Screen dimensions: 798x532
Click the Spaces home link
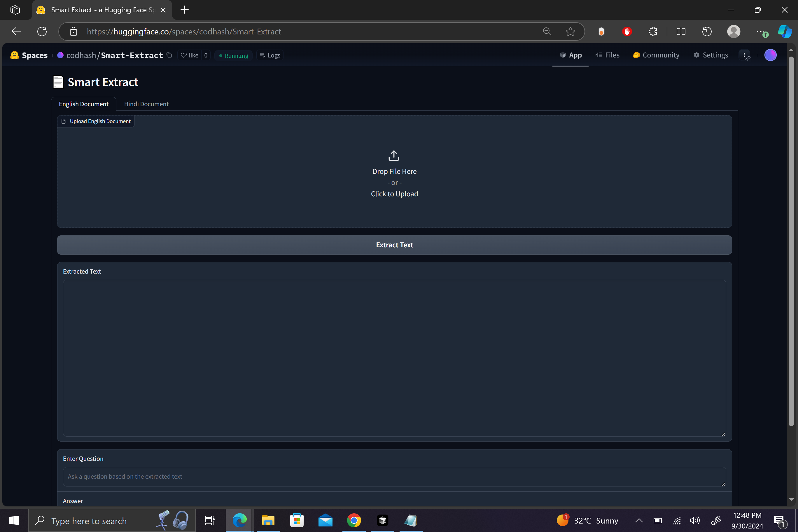pos(29,55)
